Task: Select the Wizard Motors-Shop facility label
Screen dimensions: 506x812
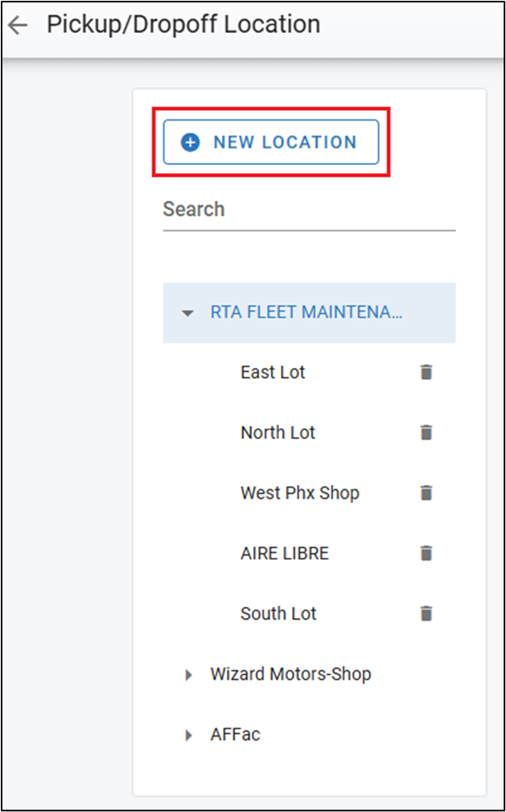Action: click(290, 674)
